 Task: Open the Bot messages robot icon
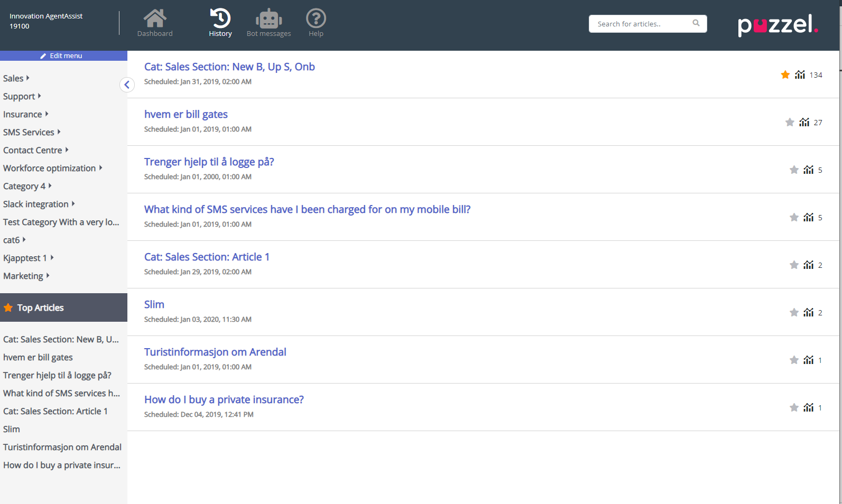click(x=269, y=19)
